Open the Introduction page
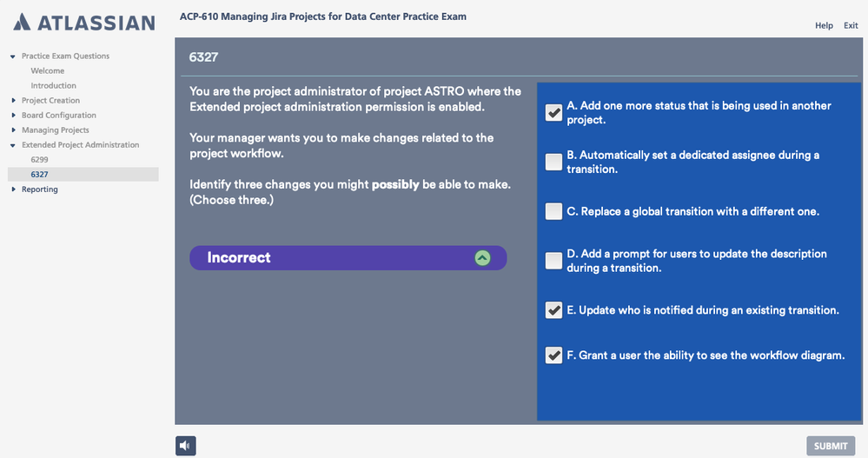Screen dimensions: 868x458 [54, 85]
